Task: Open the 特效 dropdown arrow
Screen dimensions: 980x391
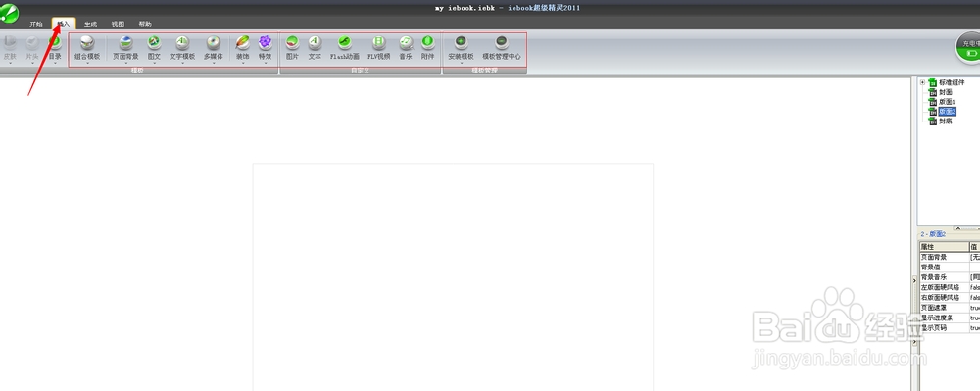Action: coord(265,63)
